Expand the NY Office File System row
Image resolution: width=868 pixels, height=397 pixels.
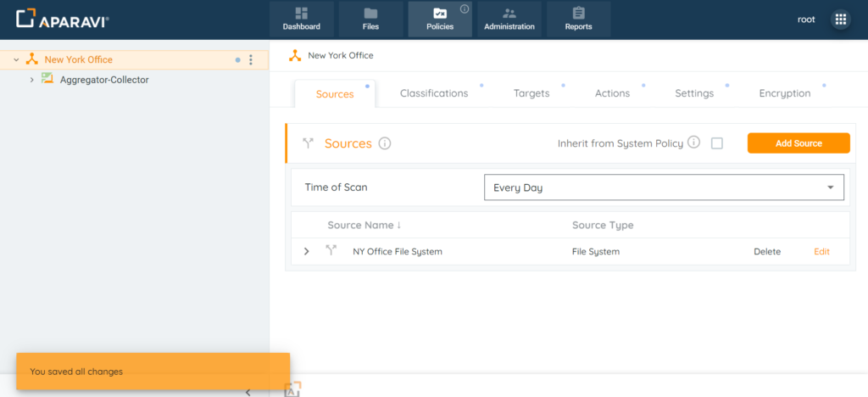point(306,252)
